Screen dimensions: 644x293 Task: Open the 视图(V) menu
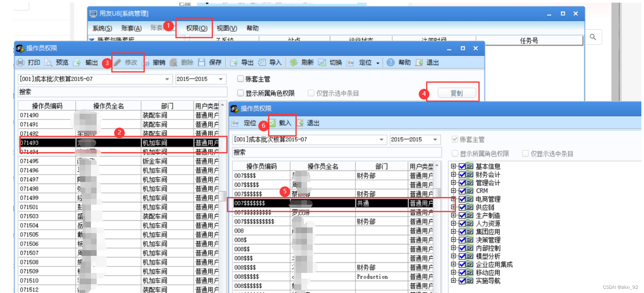click(227, 28)
